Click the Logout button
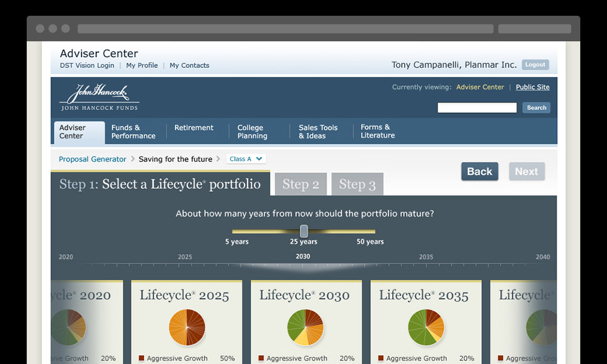The width and height of the screenshot is (607, 364). pyautogui.click(x=535, y=64)
